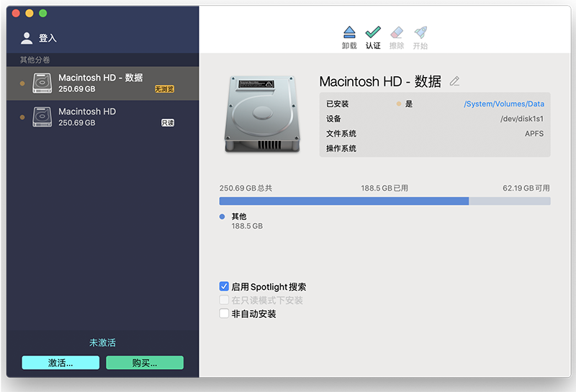Click the /dev/disk1s1 device value
The height and width of the screenshot is (392, 576).
(521, 119)
